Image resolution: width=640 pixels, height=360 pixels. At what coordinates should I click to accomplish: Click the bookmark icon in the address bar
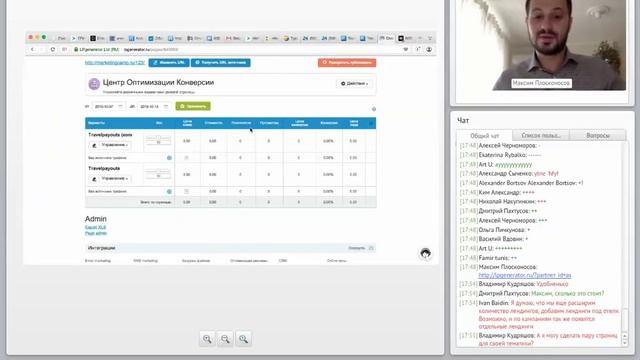[x=406, y=49]
